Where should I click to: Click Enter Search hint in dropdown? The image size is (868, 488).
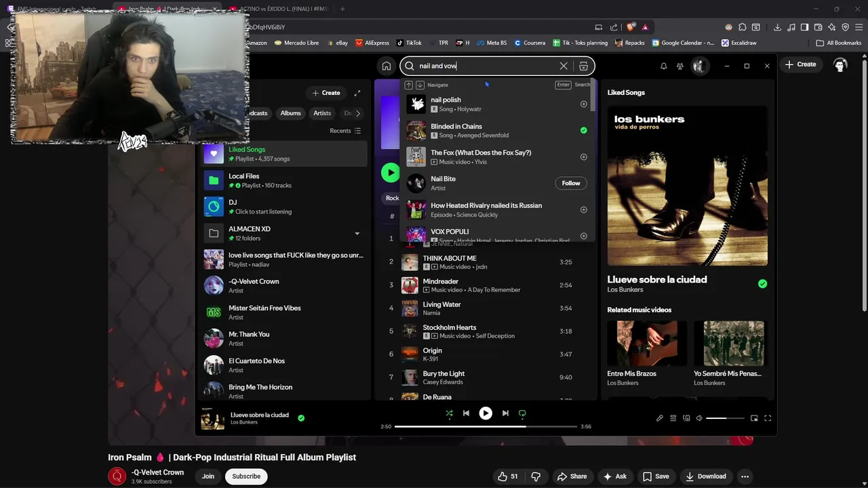573,85
